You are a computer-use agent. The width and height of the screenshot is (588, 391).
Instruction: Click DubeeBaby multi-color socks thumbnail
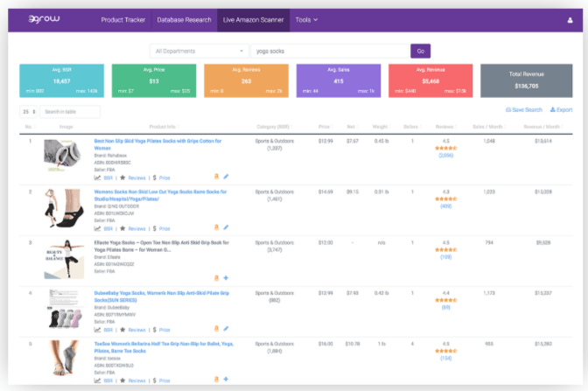65,309
